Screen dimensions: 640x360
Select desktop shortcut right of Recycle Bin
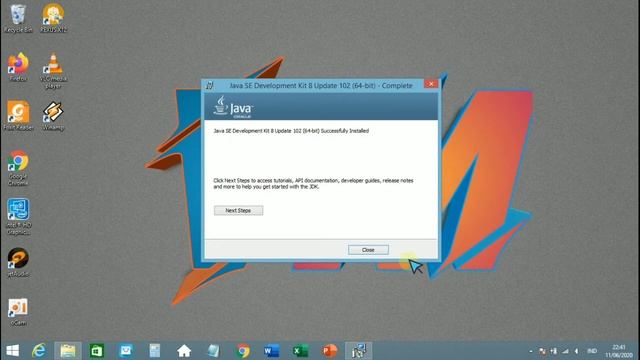(x=53, y=19)
